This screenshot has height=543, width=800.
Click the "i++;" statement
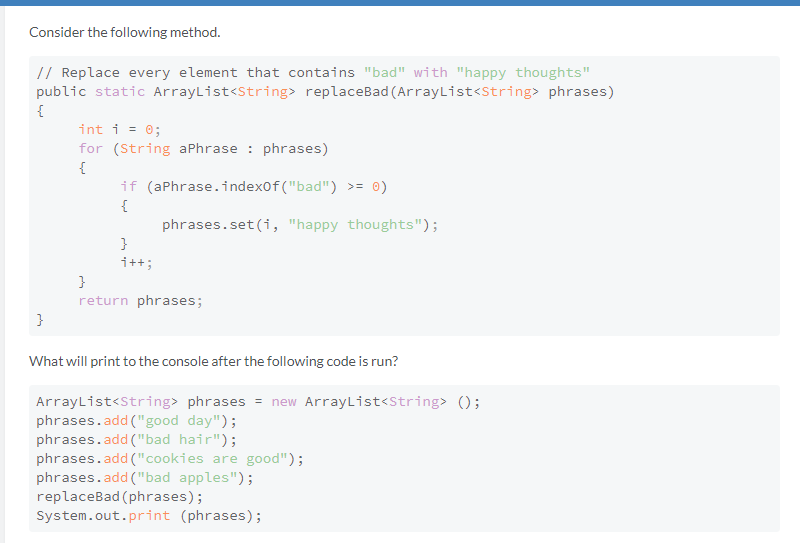click(x=136, y=263)
